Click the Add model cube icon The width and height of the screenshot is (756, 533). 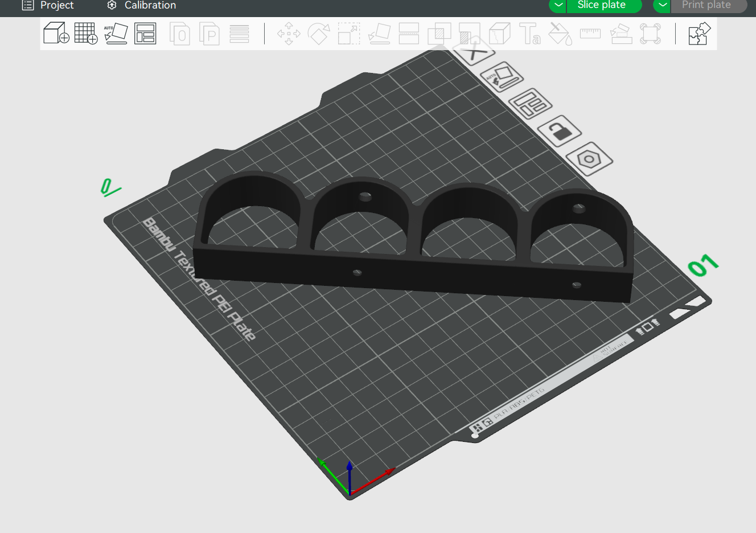pos(56,34)
